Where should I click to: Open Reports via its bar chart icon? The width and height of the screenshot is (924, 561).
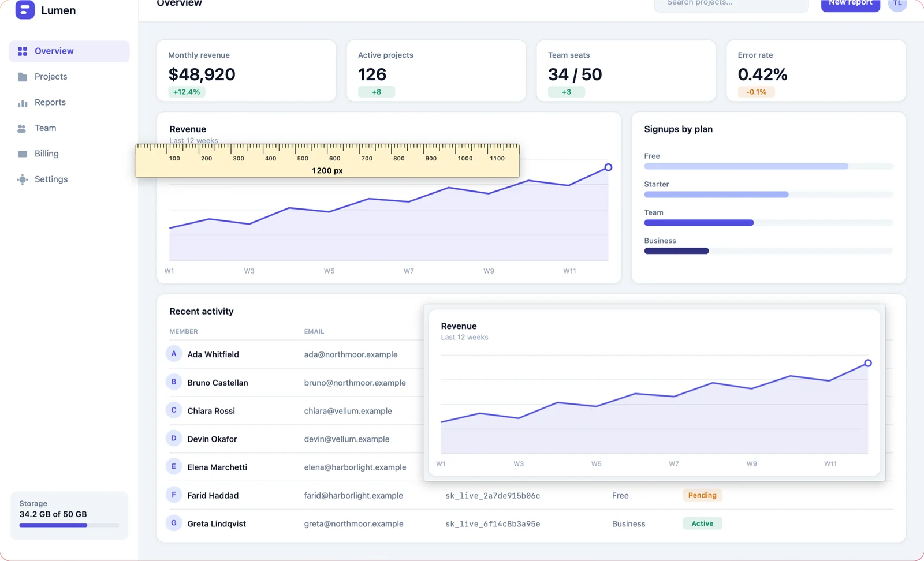point(23,103)
